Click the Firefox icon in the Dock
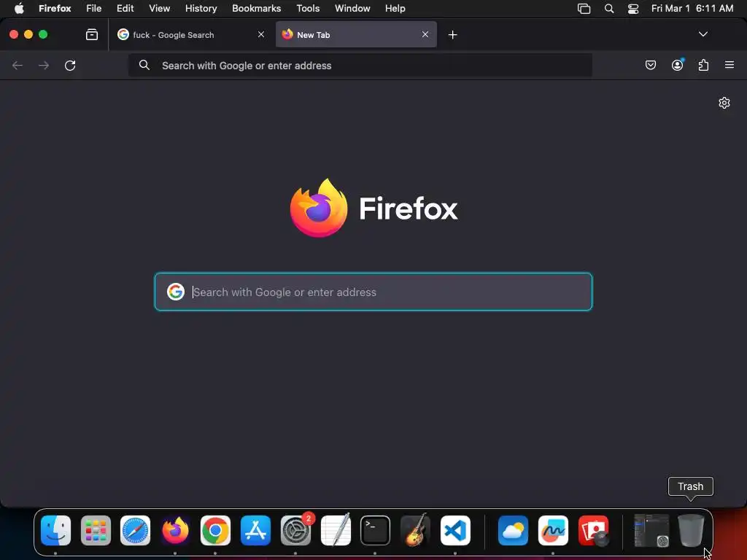 click(x=175, y=530)
